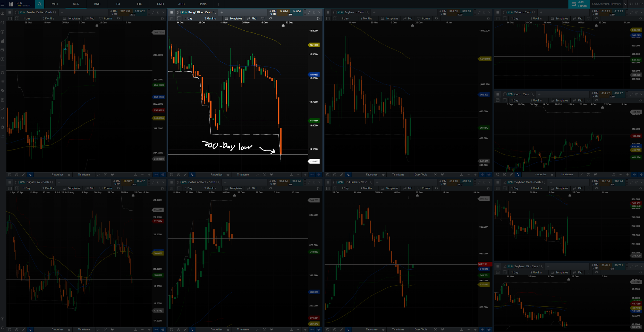Open the Feeder Cattle chart panel menu

point(10,12)
